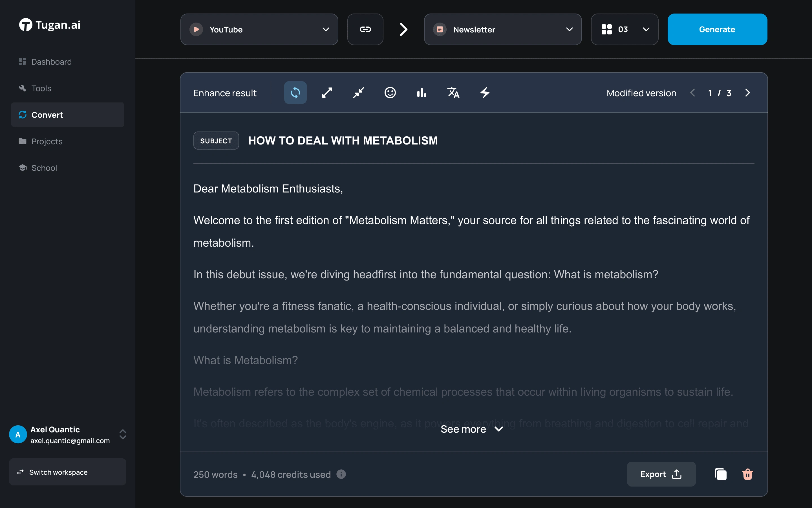
Task: Click the '250 words' count text
Action: point(215,474)
